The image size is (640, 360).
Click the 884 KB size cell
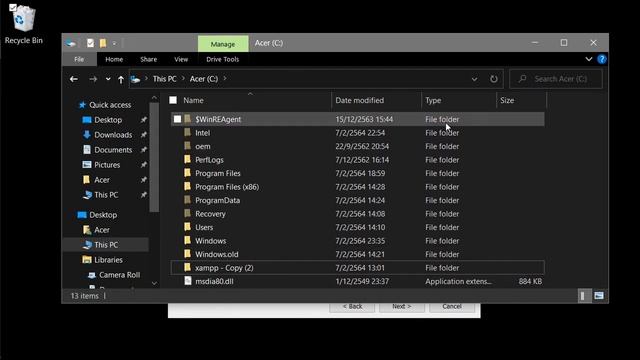pyautogui.click(x=530, y=281)
